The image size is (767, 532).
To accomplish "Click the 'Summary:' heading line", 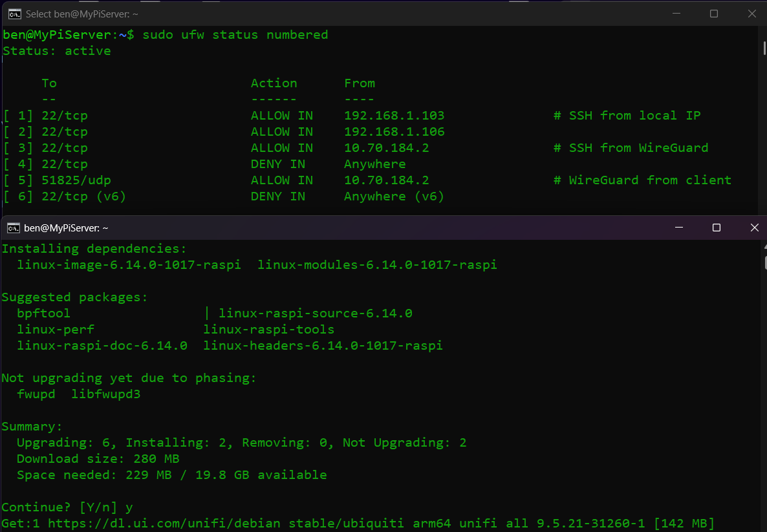I will [31, 426].
